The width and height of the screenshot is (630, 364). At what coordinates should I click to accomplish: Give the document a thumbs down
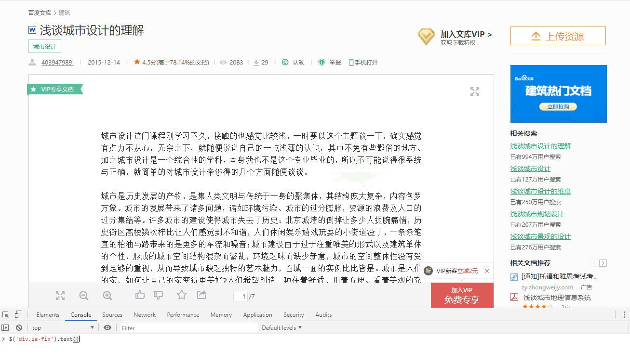158,295
